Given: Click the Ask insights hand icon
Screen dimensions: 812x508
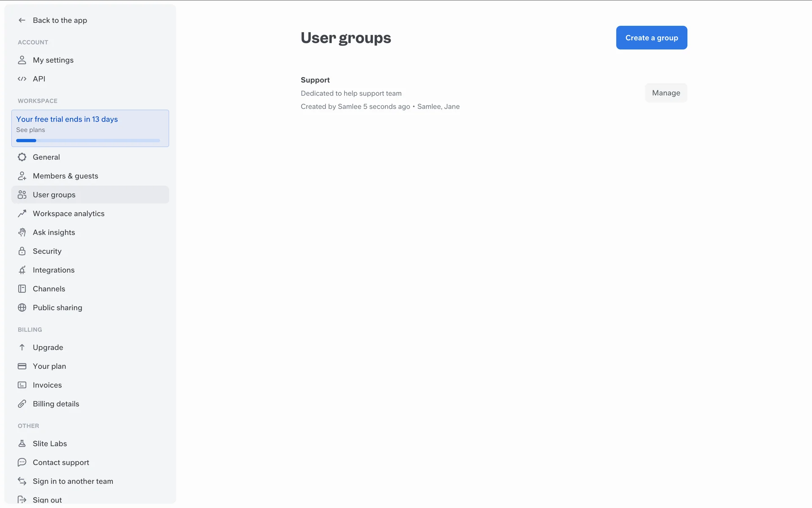Looking at the screenshot, I should tap(22, 232).
